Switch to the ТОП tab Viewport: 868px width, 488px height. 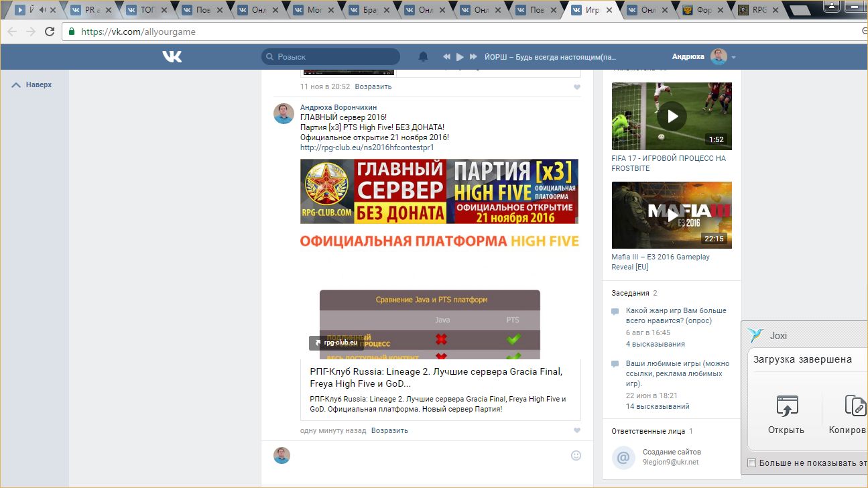(147, 10)
